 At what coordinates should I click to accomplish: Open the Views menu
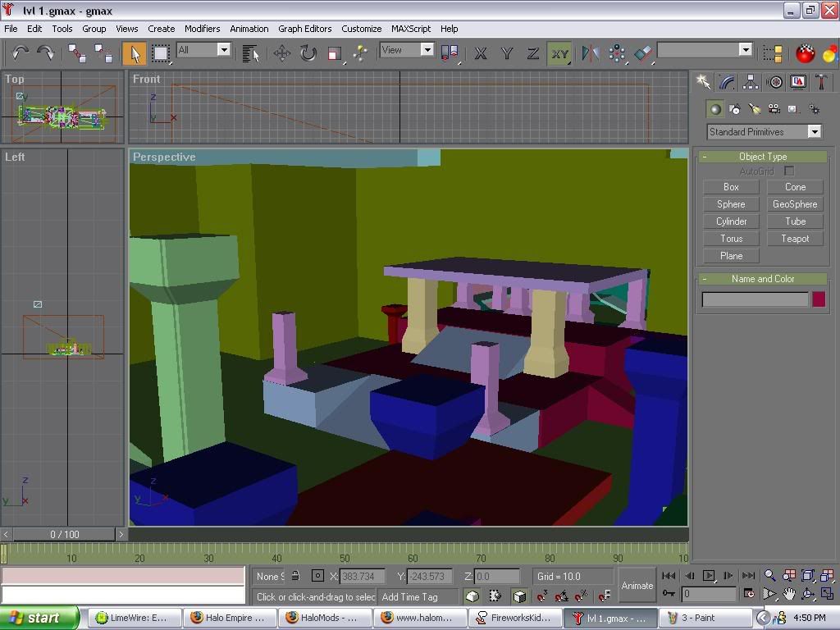click(127, 29)
